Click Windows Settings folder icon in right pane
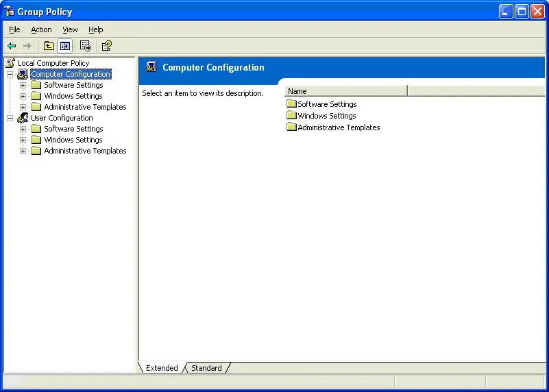This screenshot has height=392, width=549. point(291,116)
